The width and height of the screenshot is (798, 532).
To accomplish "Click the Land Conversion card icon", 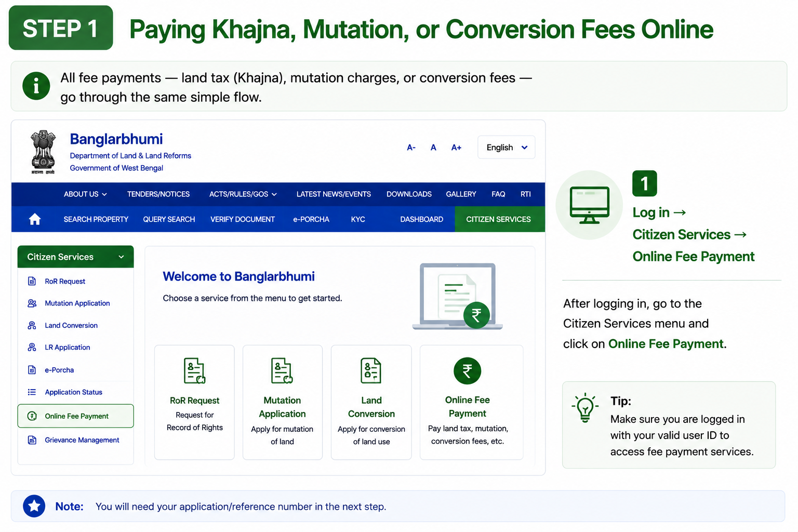I will click(371, 370).
